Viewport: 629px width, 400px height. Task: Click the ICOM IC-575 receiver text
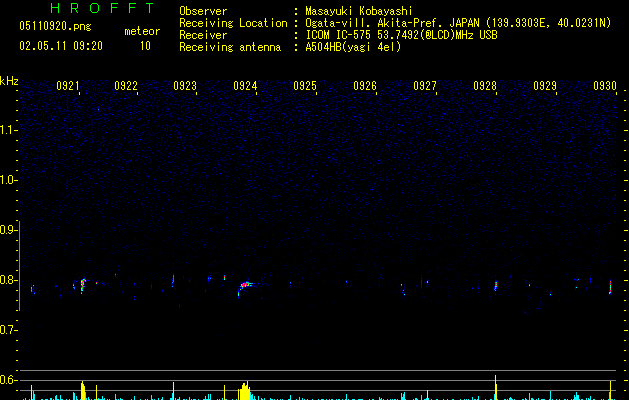[401, 35]
